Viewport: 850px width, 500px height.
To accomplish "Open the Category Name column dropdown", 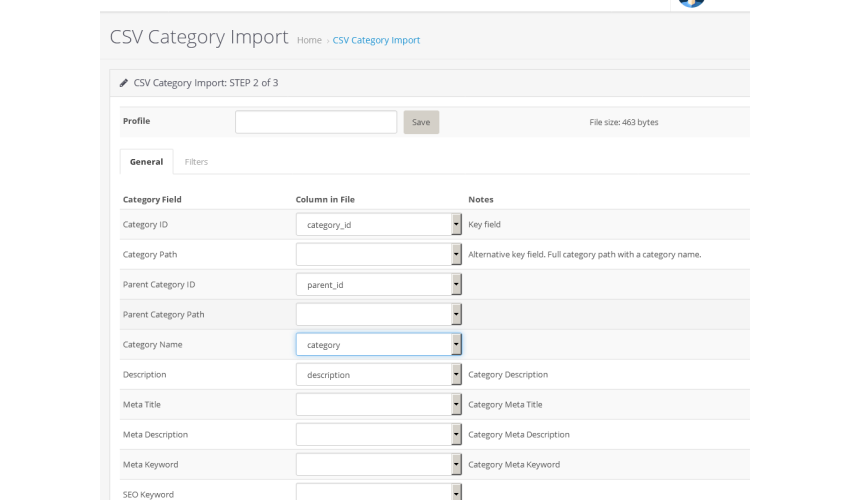I will [x=378, y=344].
